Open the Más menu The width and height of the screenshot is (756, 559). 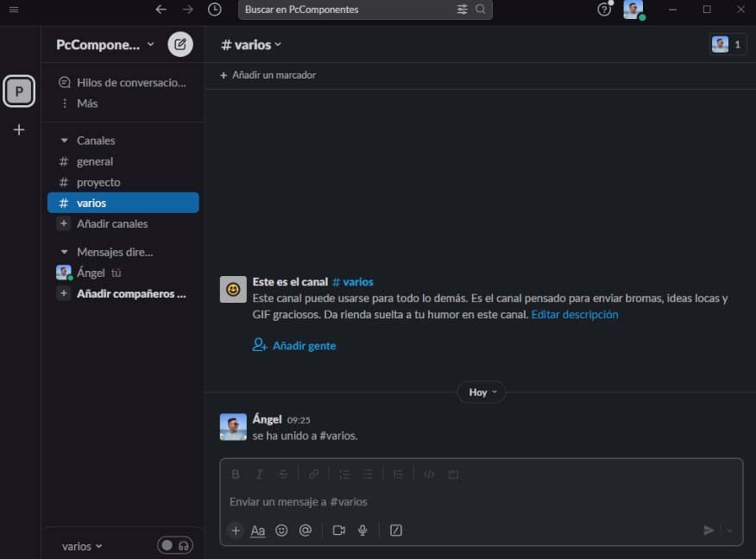click(x=123, y=104)
